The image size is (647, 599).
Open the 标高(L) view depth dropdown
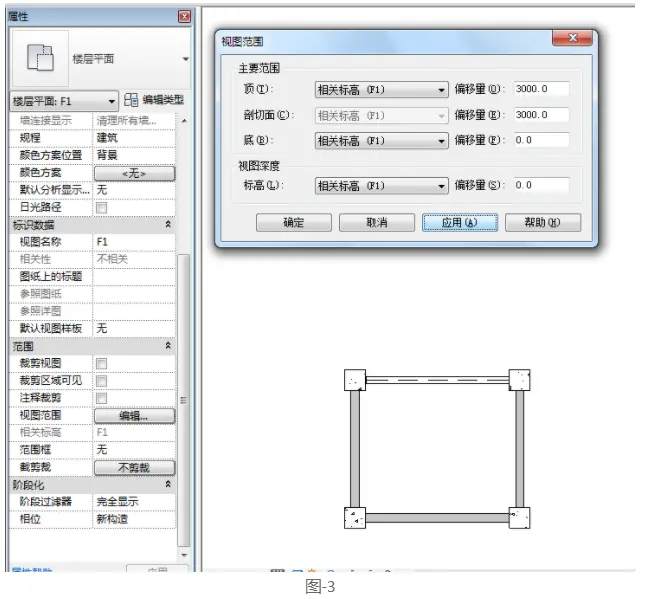click(x=381, y=186)
